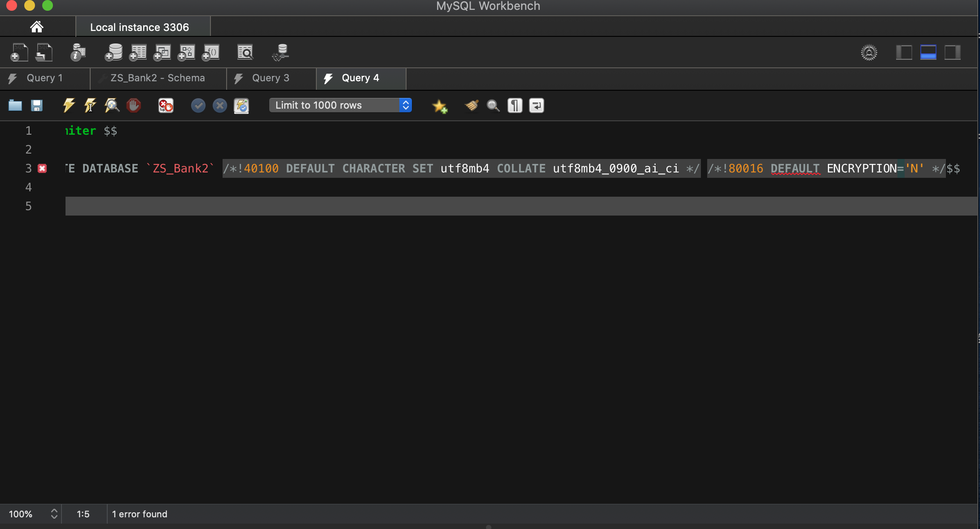Image resolution: width=980 pixels, height=529 pixels.
Task: Click ENCRYPTION keyword in line 3
Action: [x=862, y=168]
